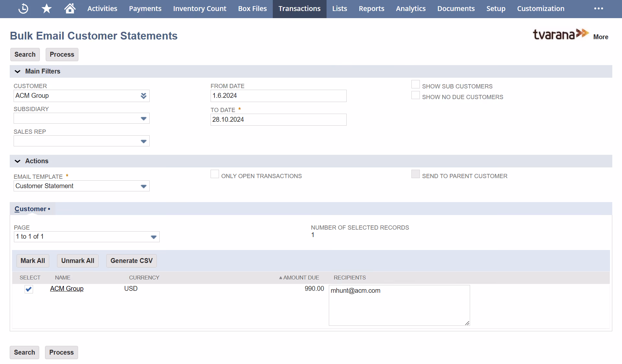Open the Email Template dropdown
The height and width of the screenshot is (364, 622).
[144, 186]
